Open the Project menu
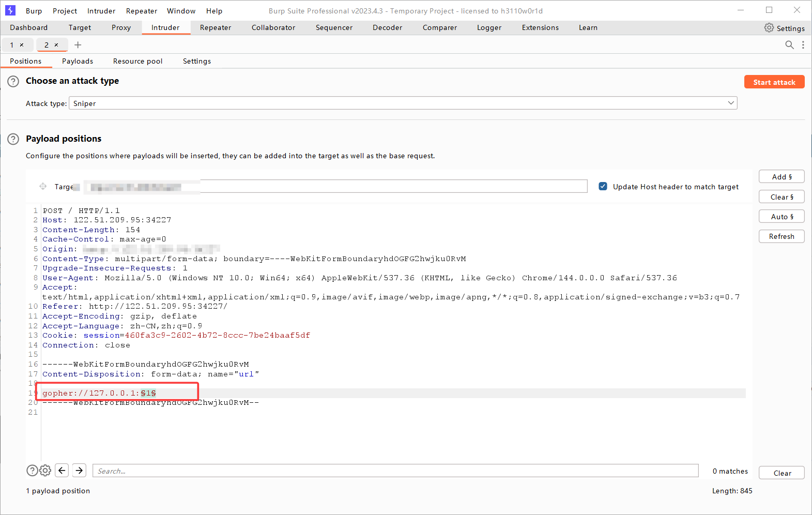Screen dimensions: 812x515 [x=65, y=11]
